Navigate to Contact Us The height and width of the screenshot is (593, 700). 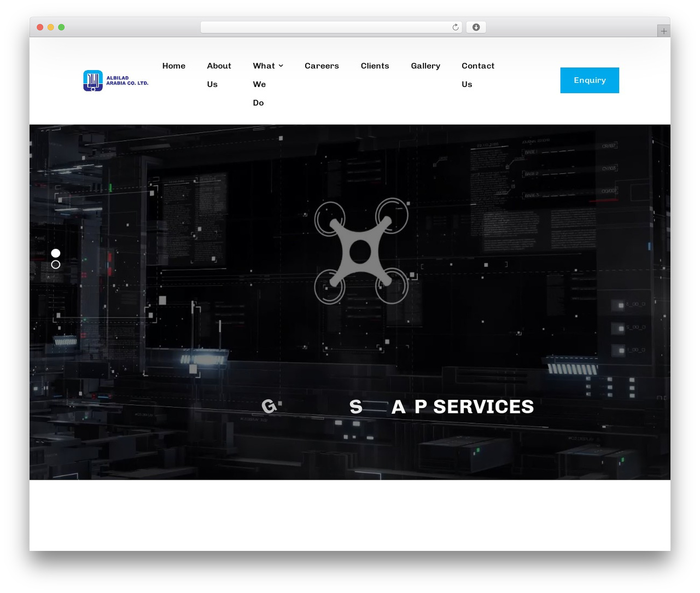click(x=478, y=75)
